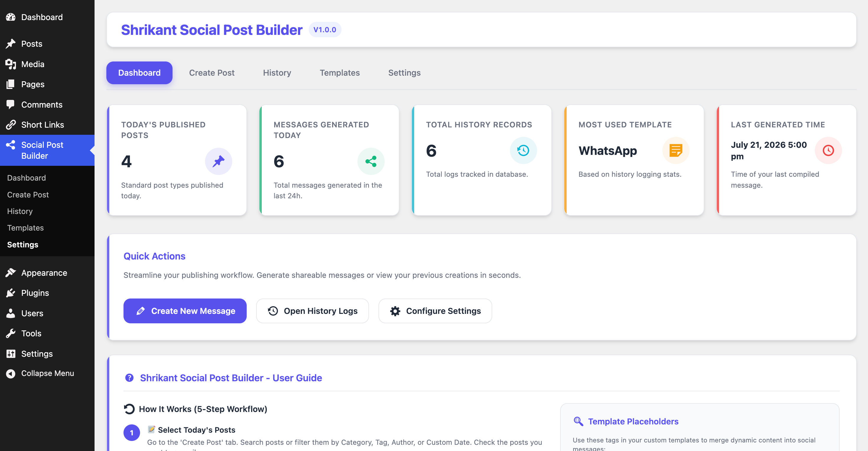Click the Short Links chain icon
This screenshot has width=868, height=451.
(11, 125)
